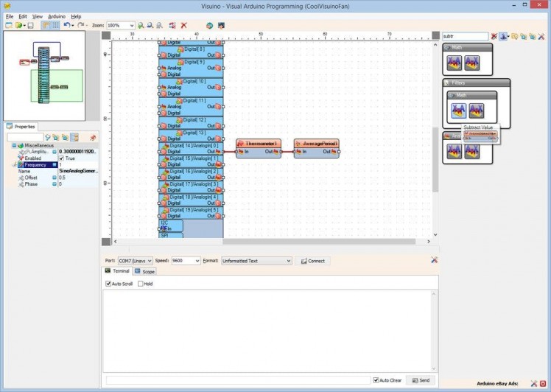Click the red X delete icon in the toolbar
551x392 pixels.
tap(184, 25)
